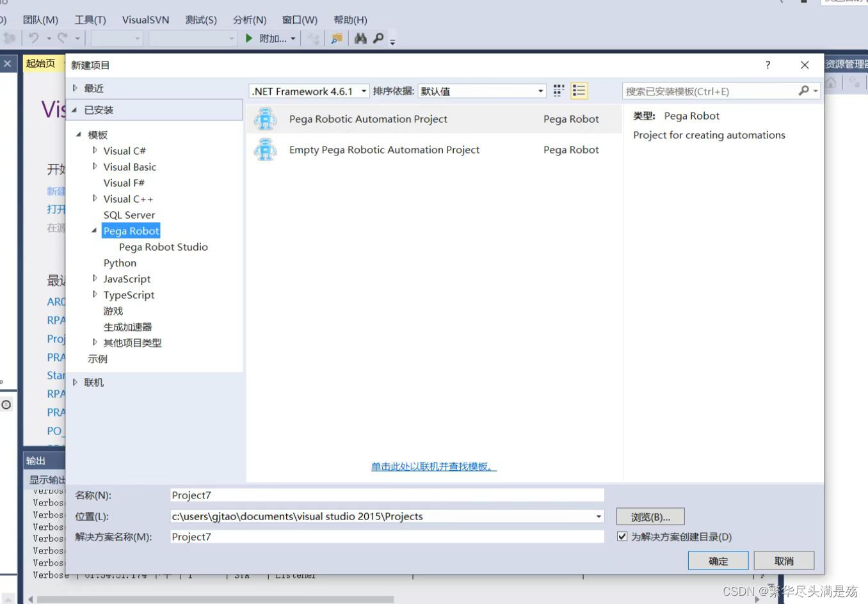Open the 测试(S) menu
The width and height of the screenshot is (868, 604).
pos(201,20)
